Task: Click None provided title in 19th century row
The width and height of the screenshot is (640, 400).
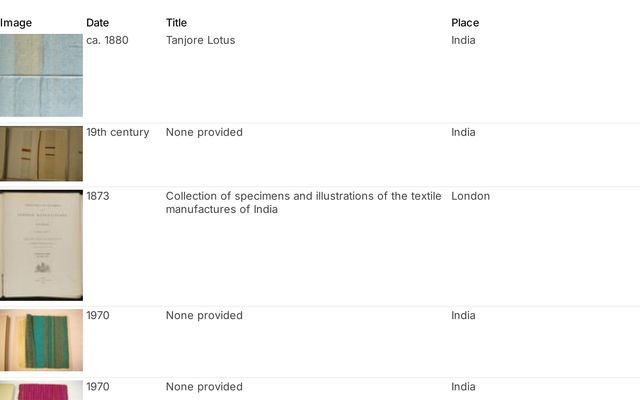Action: coord(204,133)
